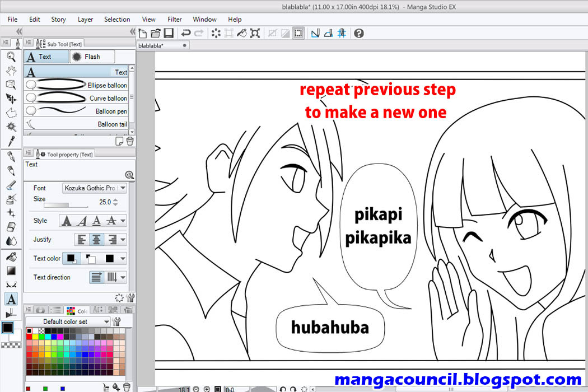Enable italic text style
Image resolution: width=588 pixels, height=392 pixels.
pos(82,220)
